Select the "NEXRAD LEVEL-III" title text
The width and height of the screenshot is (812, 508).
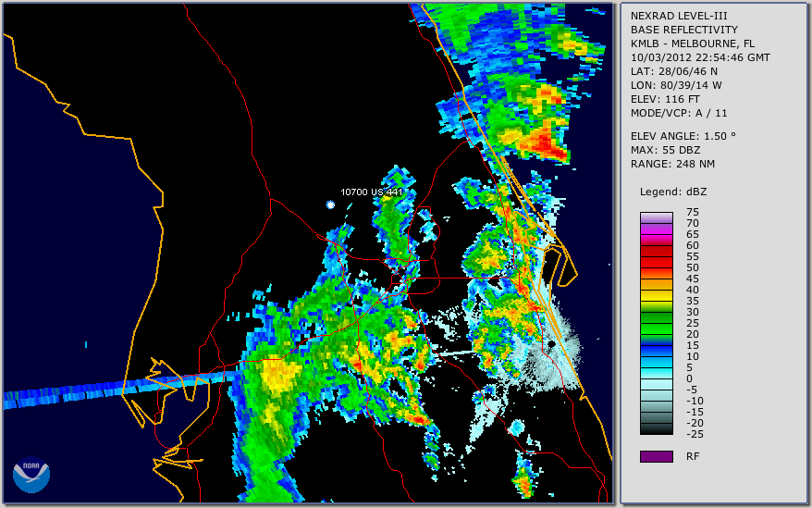[x=679, y=16]
